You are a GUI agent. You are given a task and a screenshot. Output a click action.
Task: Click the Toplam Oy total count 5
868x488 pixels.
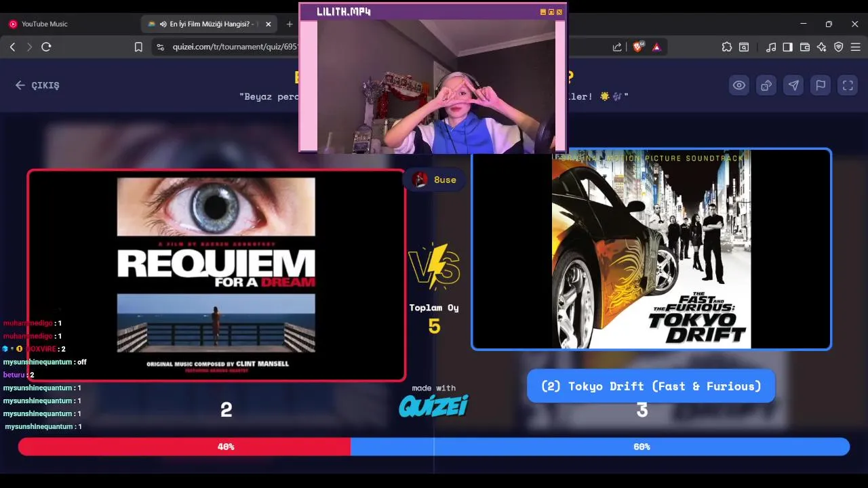tap(434, 327)
